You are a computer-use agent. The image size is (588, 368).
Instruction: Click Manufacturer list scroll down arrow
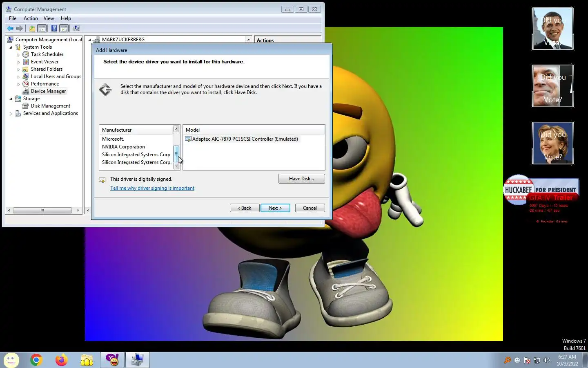176,166
